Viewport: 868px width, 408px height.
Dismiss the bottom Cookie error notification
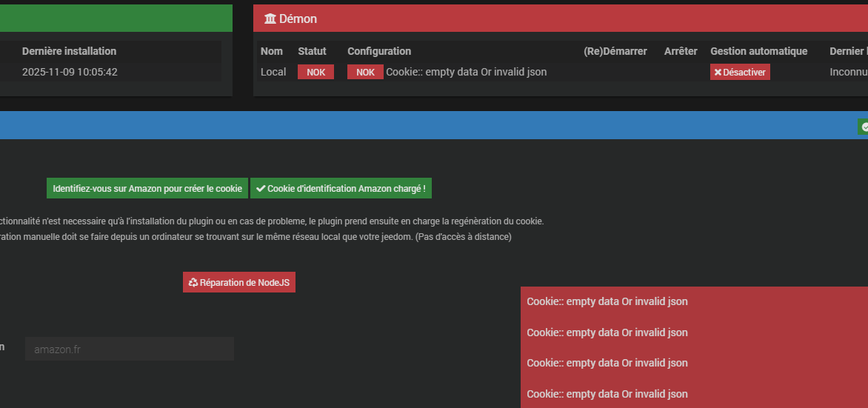(694, 394)
